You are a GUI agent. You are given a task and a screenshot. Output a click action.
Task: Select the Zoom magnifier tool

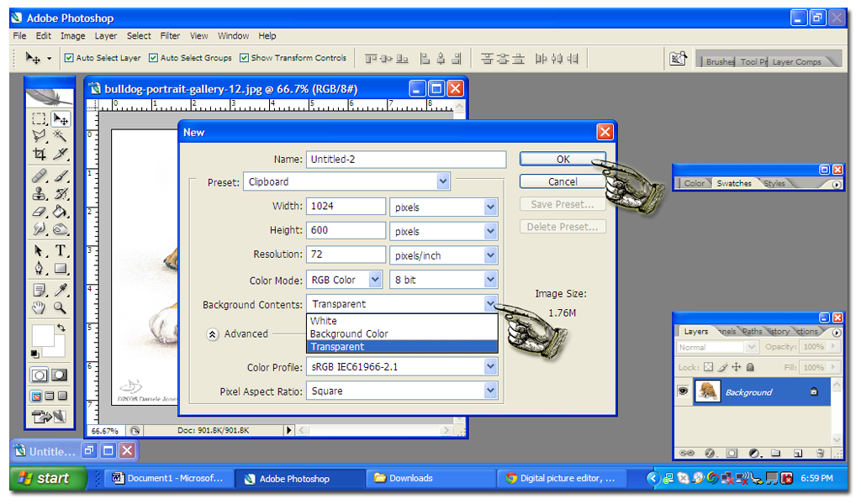[x=60, y=307]
